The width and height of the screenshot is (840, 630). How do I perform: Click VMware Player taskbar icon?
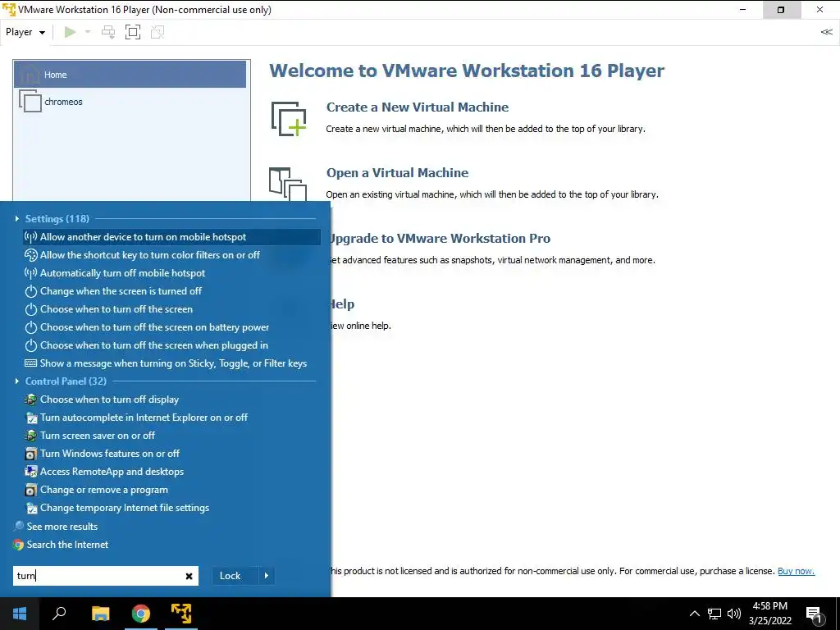[181, 614]
